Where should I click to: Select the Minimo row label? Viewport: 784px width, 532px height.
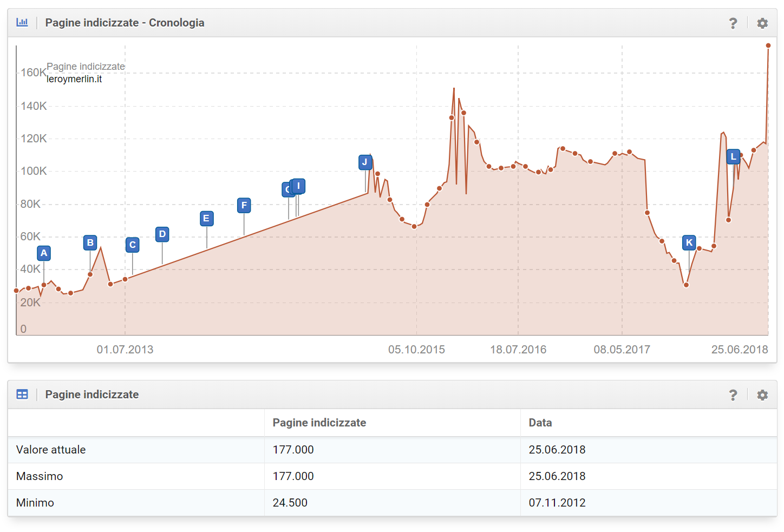tap(35, 503)
